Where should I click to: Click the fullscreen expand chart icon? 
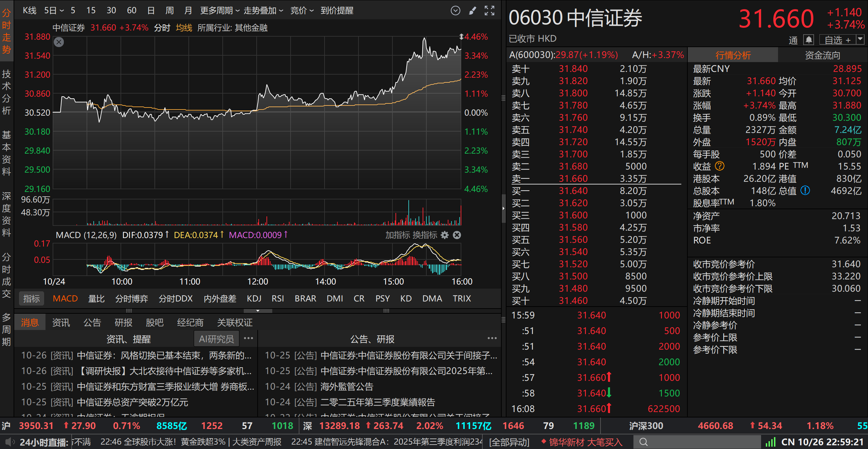point(489,11)
